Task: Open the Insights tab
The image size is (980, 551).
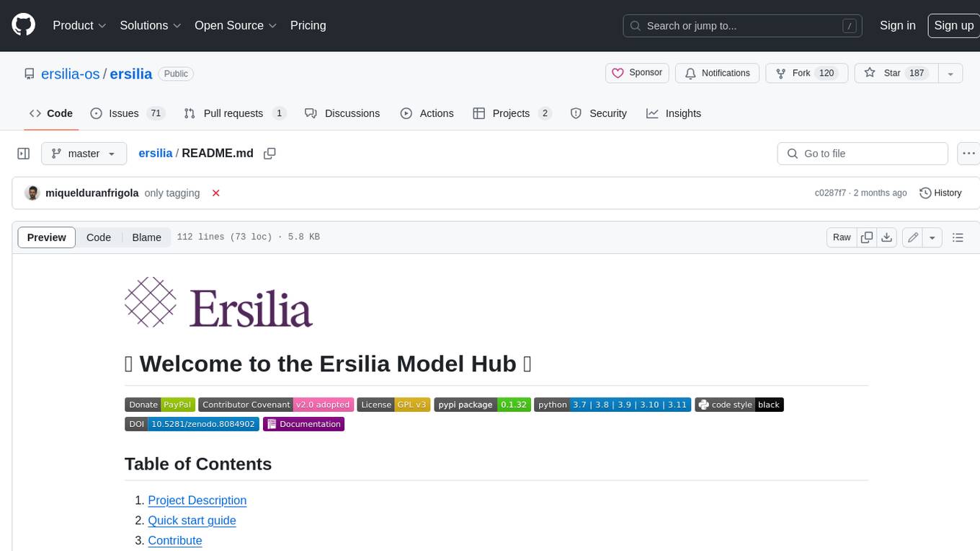Action: pos(674,113)
